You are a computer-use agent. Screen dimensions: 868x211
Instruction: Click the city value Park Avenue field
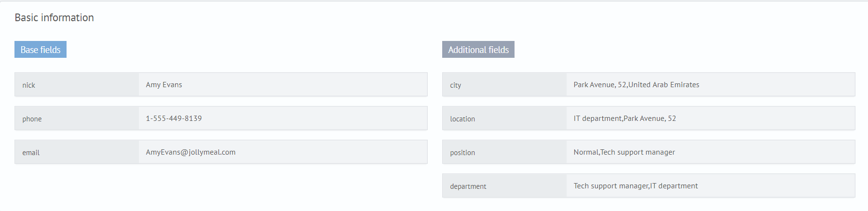click(711, 84)
